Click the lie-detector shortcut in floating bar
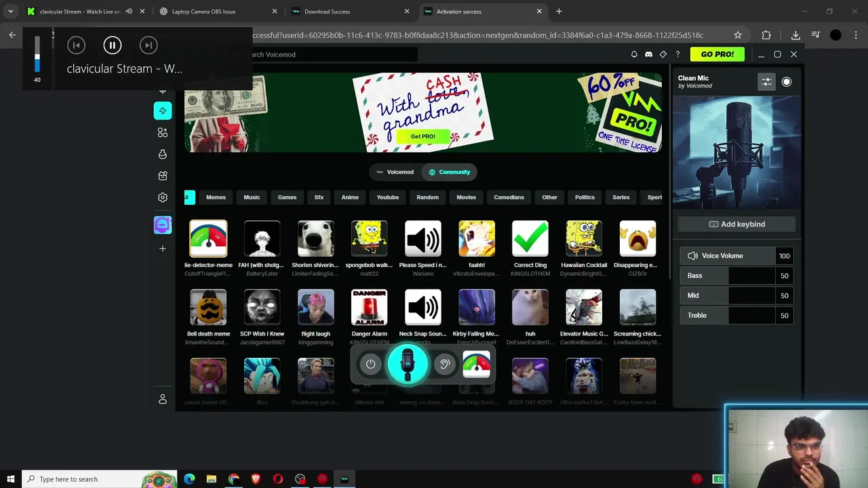The height and width of the screenshot is (488, 868). 476,364
